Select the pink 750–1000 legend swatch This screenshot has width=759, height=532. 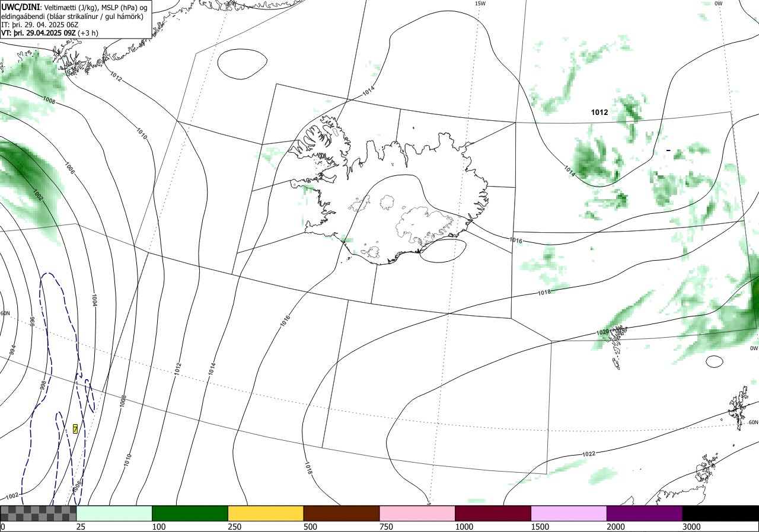click(x=417, y=513)
